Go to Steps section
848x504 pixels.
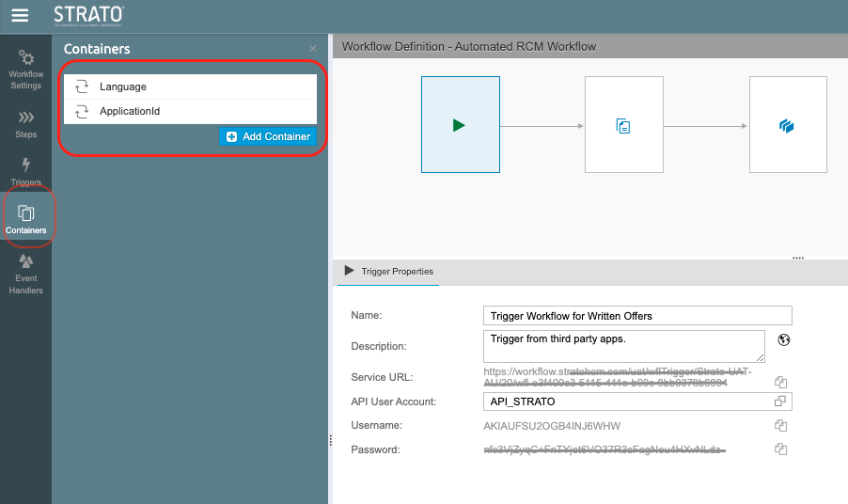pos(25,123)
